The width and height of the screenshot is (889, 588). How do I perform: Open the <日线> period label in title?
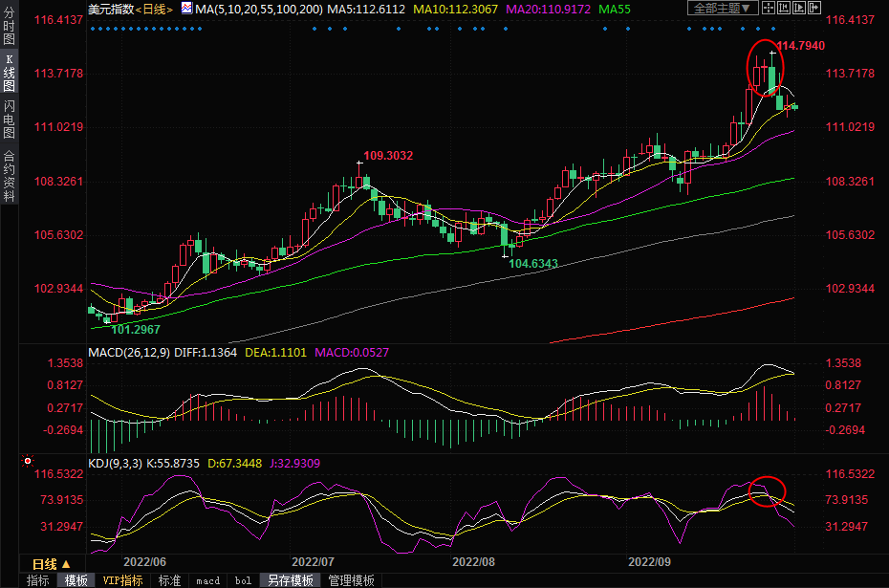pyautogui.click(x=153, y=9)
